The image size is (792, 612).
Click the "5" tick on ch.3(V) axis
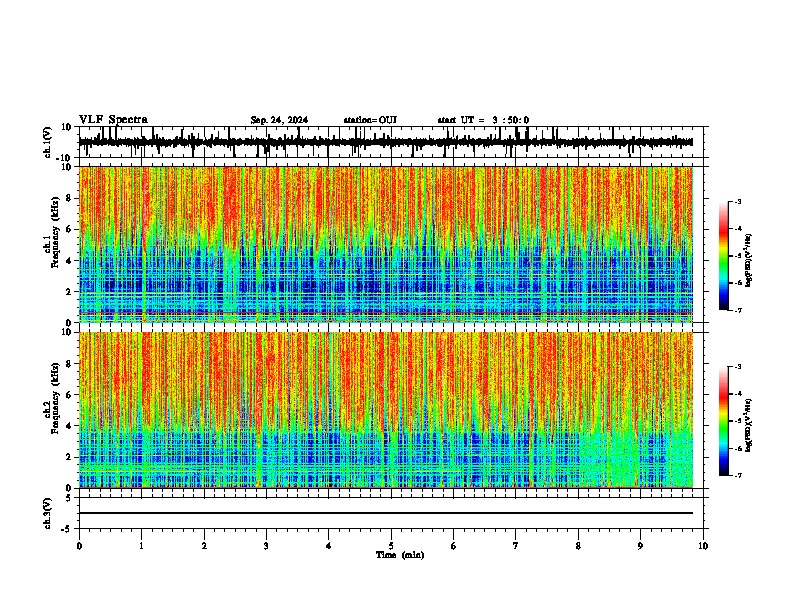69,498
